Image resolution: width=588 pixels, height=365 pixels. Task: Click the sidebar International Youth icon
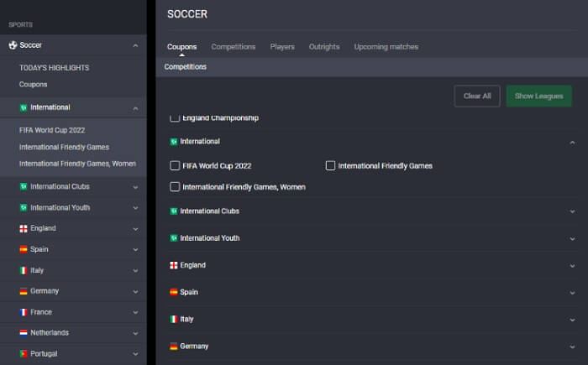point(24,207)
